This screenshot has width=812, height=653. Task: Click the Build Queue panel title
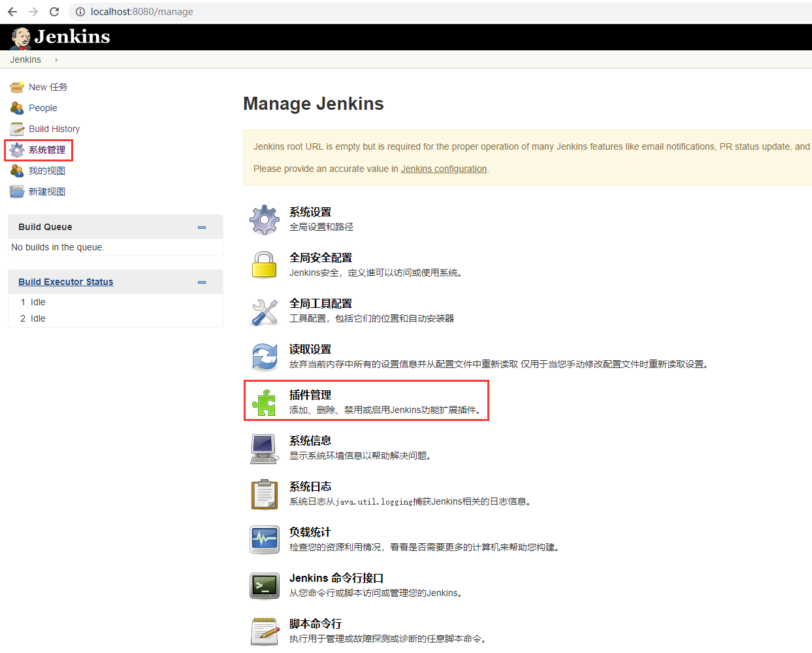click(45, 227)
